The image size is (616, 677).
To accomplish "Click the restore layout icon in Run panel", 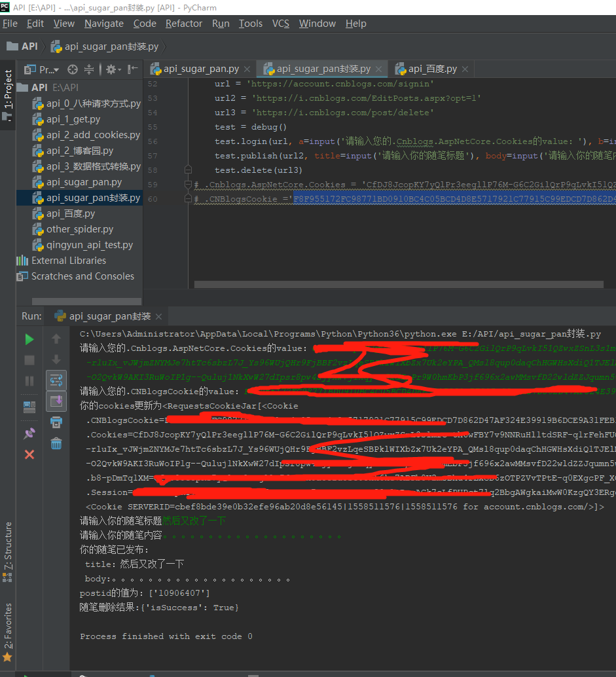I will coord(29,407).
